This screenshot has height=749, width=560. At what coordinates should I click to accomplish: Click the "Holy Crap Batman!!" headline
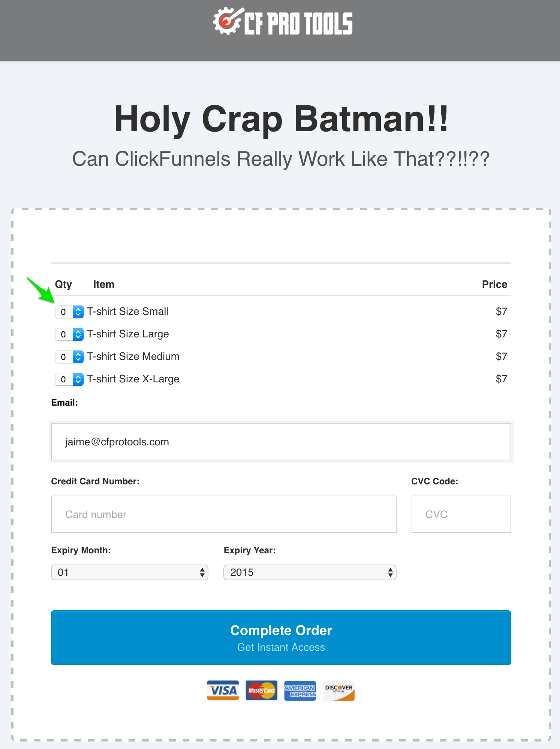click(281, 119)
